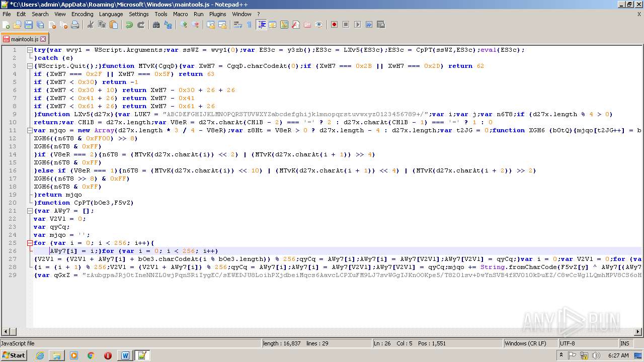Toggle the indent guide button
Viewport: 644px width, 362px height.
point(261,25)
